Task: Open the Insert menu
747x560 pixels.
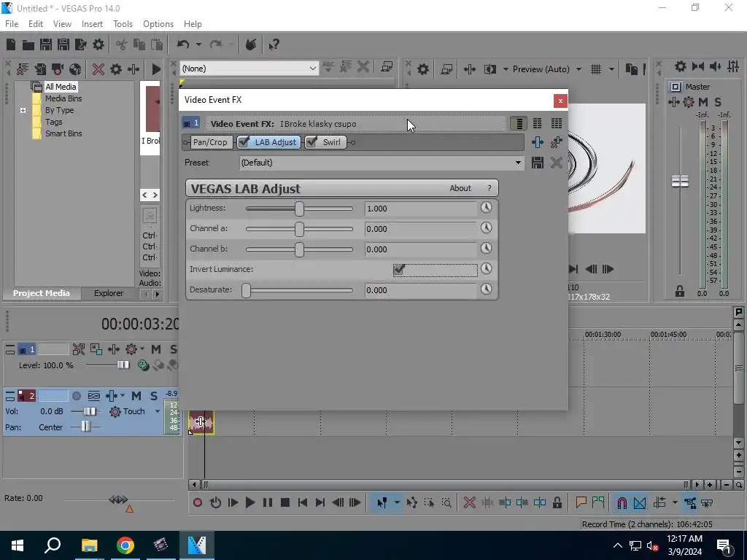Action: pyautogui.click(x=92, y=24)
